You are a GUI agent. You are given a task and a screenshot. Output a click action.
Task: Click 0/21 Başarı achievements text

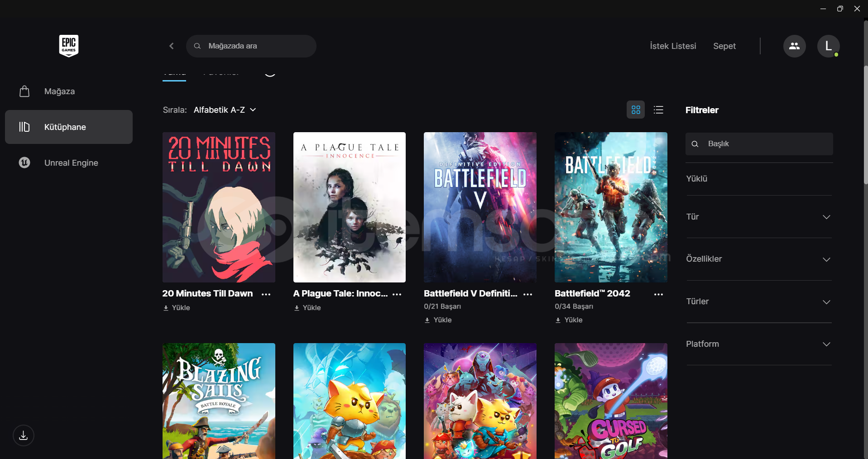click(442, 306)
